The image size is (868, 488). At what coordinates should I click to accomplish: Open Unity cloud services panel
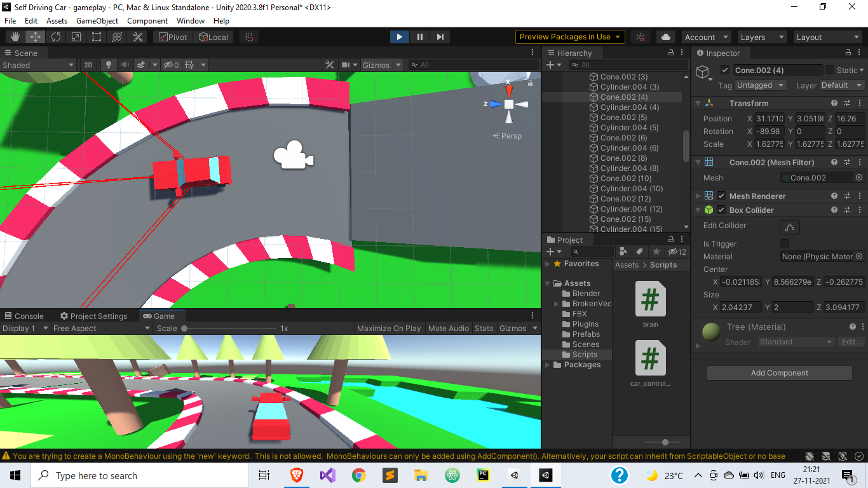pos(665,36)
